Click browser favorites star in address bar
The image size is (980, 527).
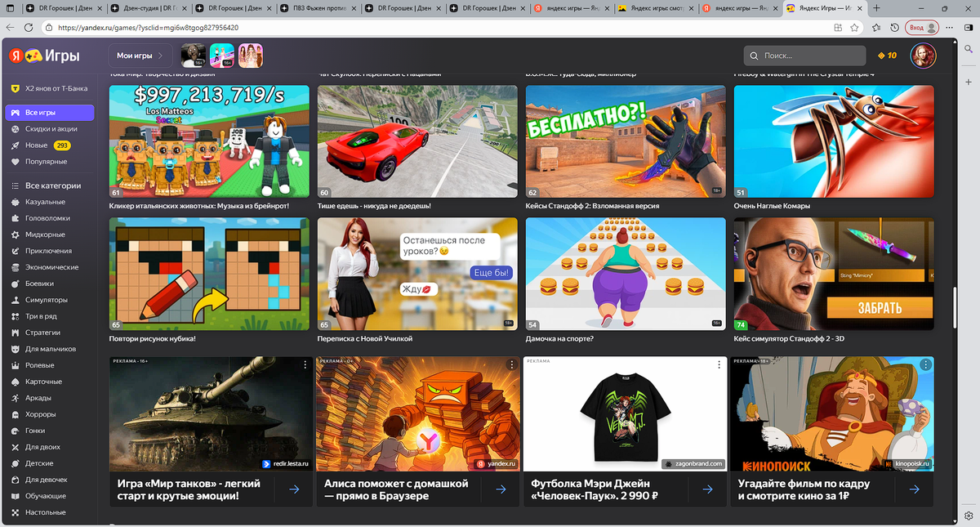coord(854,27)
